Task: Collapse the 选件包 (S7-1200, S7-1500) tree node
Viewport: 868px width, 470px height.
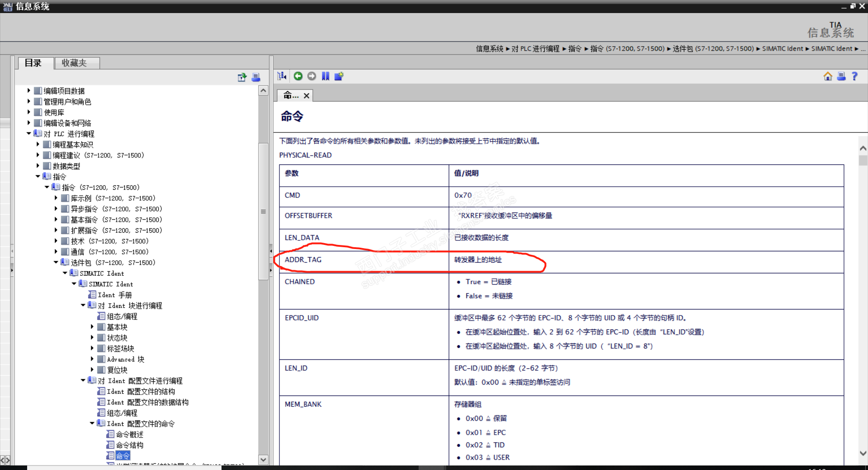Action: 56,262
